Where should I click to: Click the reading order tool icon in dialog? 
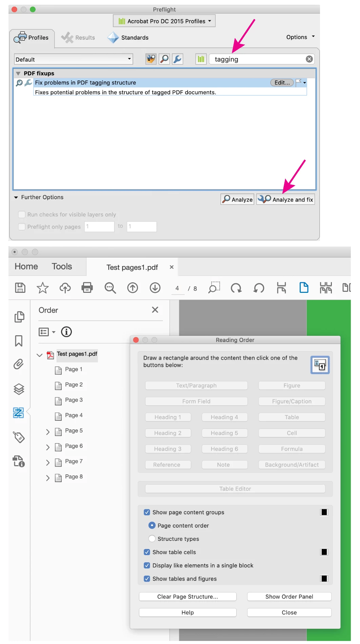[x=320, y=365]
